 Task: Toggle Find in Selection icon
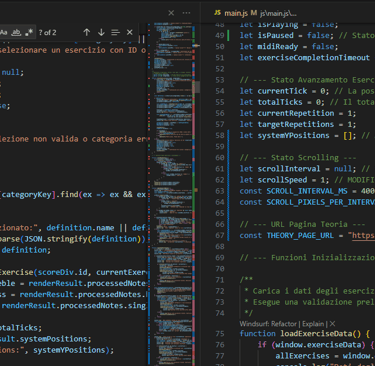tap(115, 32)
